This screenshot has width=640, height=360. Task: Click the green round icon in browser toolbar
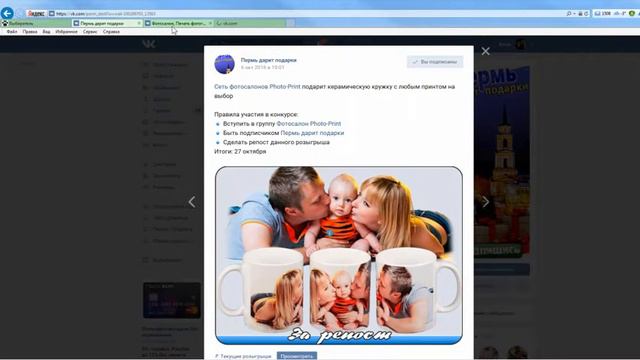(x=632, y=13)
